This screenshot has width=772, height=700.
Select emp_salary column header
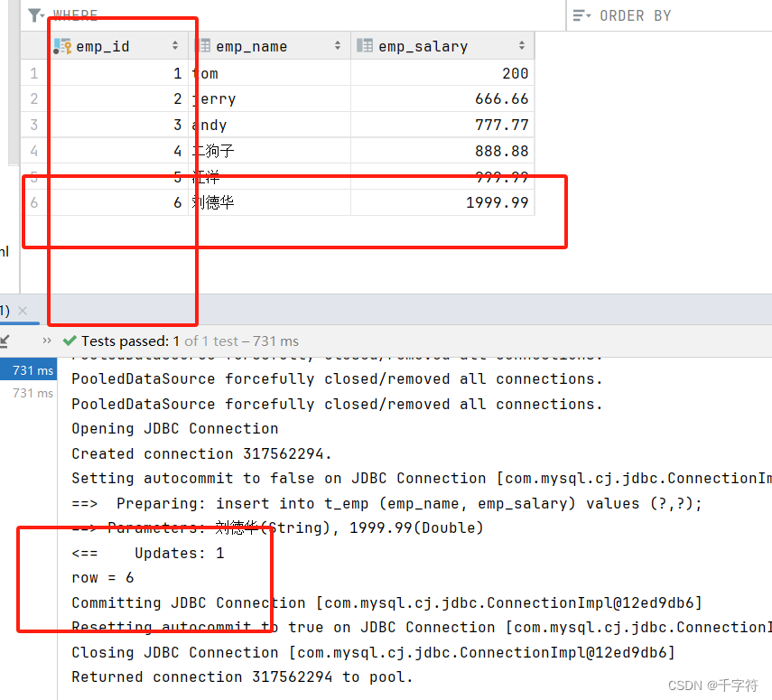pyautogui.click(x=442, y=46)
